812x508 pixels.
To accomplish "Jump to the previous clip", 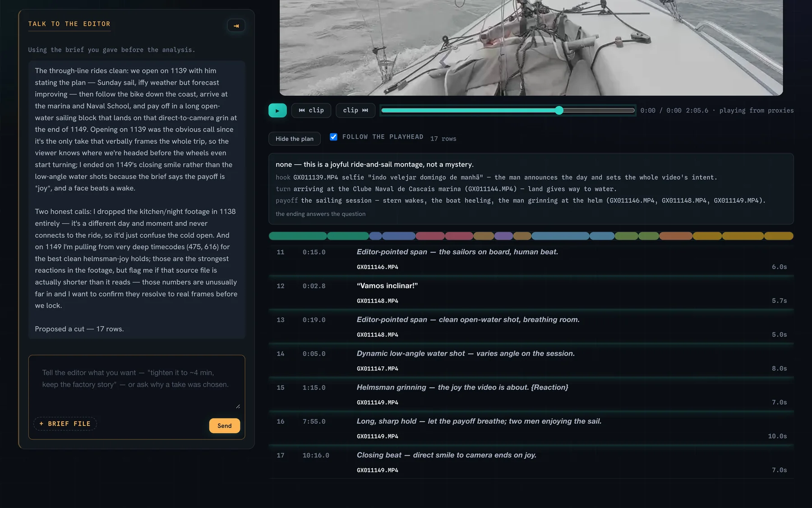I will point(311,111).
